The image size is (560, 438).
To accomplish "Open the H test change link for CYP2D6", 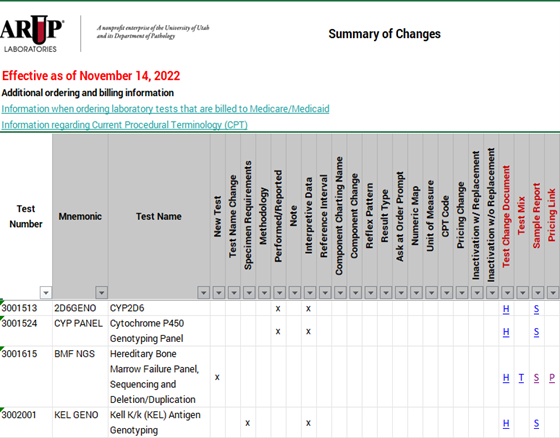I will pyautogui.click(x=506, y=309).
